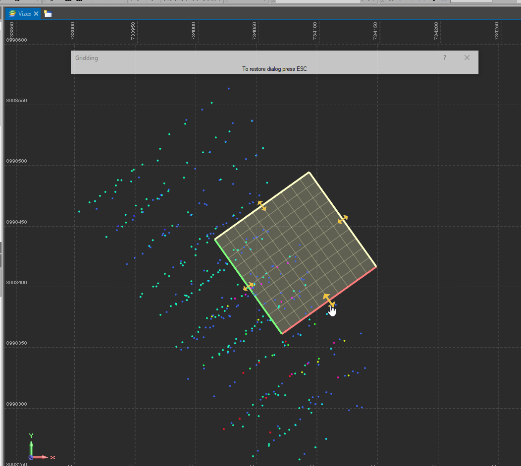This screenshot has height=466, width=521.
Task: Grab resize arrow handle on upper-right yellow edge
Action: [343, 219]
